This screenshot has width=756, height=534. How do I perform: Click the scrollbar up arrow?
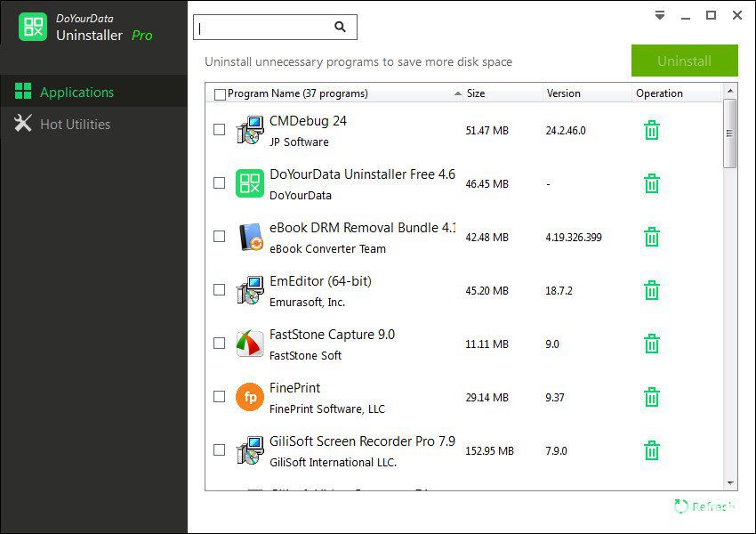730,91
